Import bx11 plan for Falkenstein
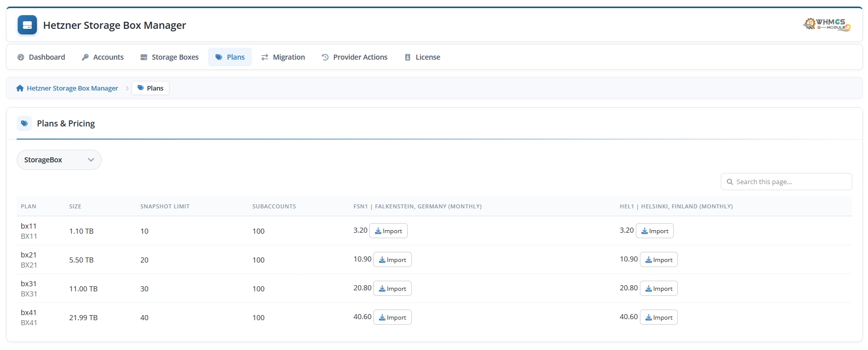Image resolution: width=868 pixels, height=350 pixels. (388, 231)
